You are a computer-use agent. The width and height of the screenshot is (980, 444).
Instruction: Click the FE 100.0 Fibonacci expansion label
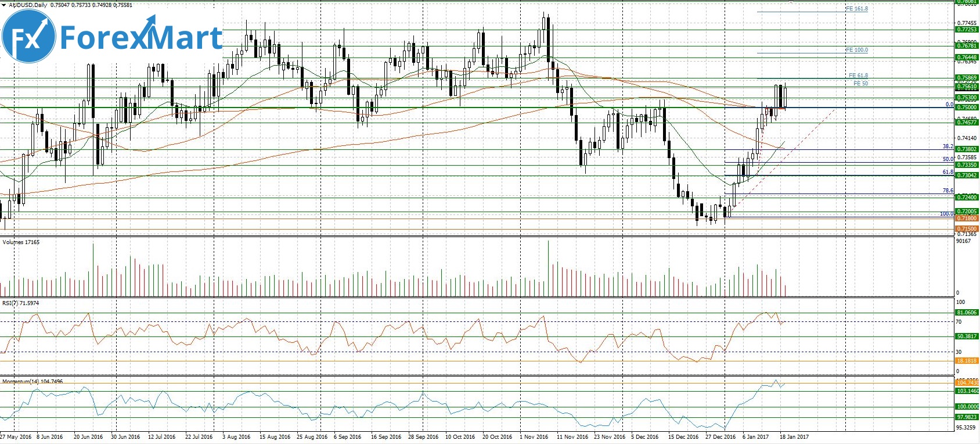coord(857,50)
